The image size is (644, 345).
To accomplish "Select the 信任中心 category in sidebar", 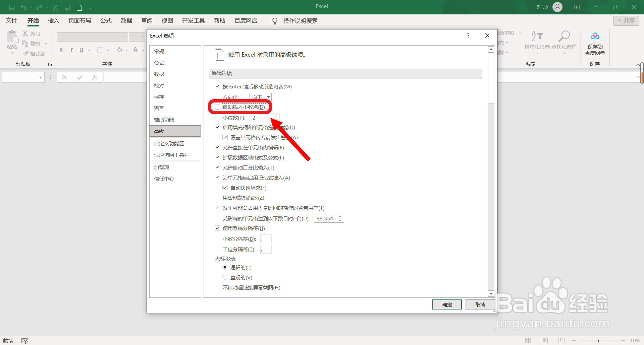I will pyautogui.click(x=164, y=179).
